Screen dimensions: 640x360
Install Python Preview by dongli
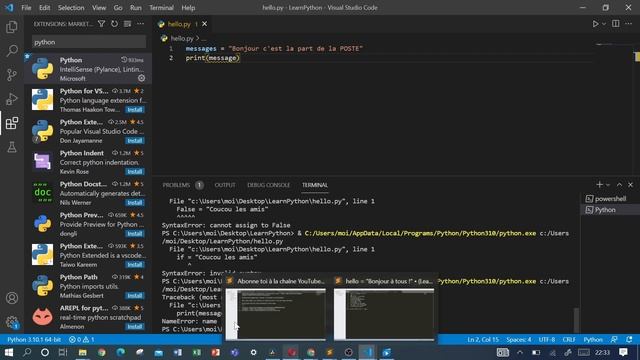[135, 234]
